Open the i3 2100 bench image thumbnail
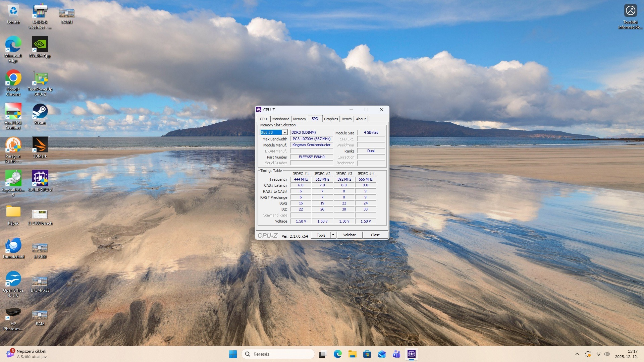Viewport: 644px width, 362px height. (40, 214)
